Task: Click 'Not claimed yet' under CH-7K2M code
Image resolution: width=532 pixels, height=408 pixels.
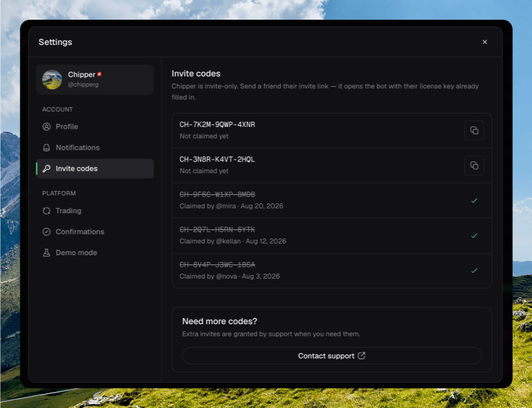Action: tap(204, 136)
